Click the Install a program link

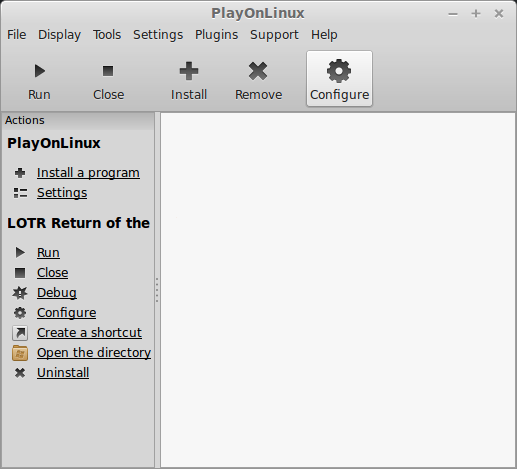click(88, 173)
